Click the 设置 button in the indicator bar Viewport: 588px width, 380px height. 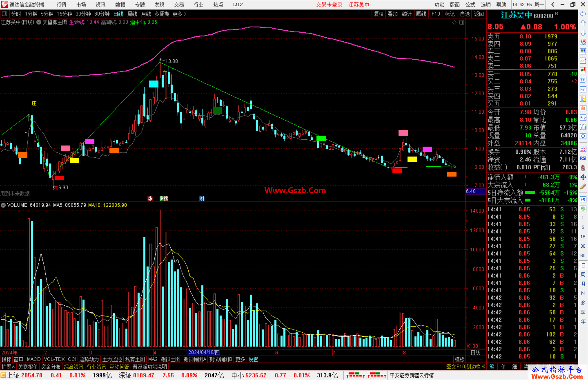(253, 359)
